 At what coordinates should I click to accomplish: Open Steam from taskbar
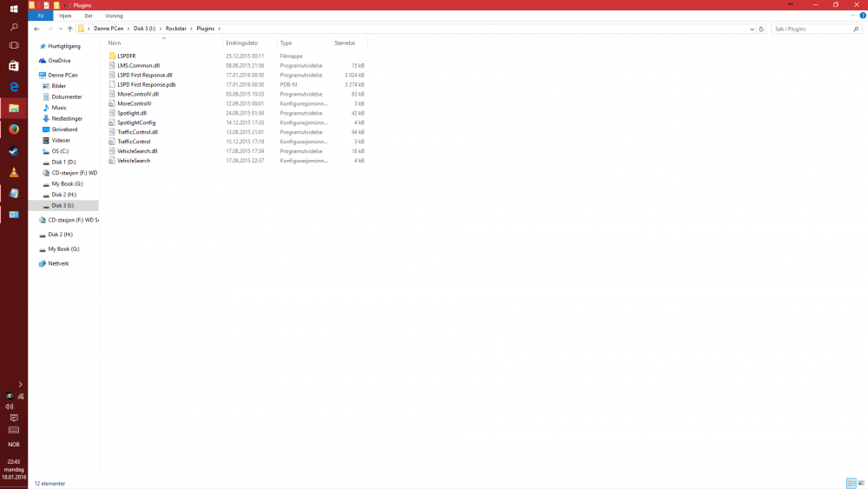point(14,150)
